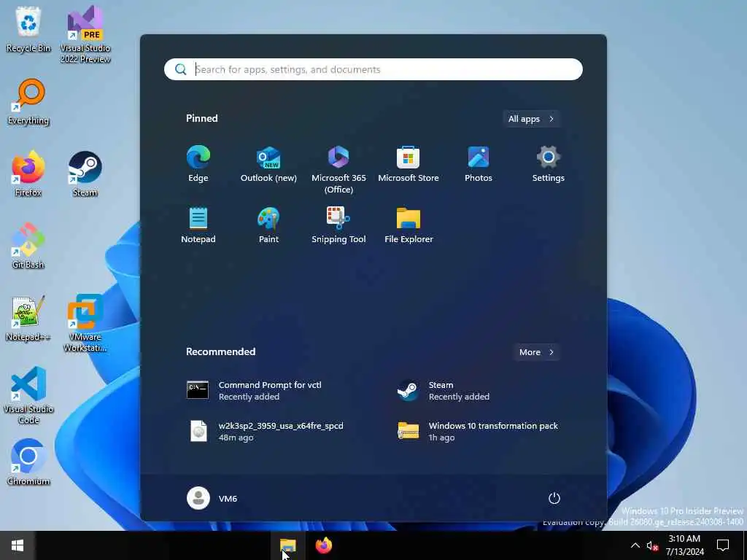Open VM6 user account menu
The height and width of the screenshot is (560, 747).
pos(212,498)
